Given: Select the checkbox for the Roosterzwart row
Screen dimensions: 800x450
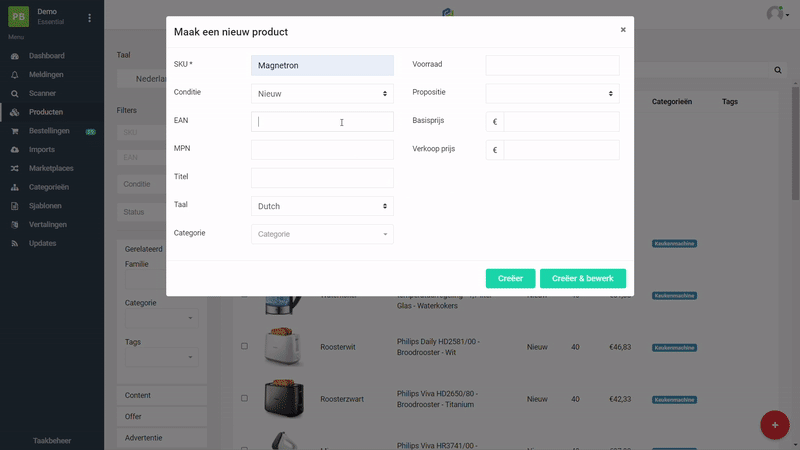Looking at the screenshot, I should coord(244,398).
